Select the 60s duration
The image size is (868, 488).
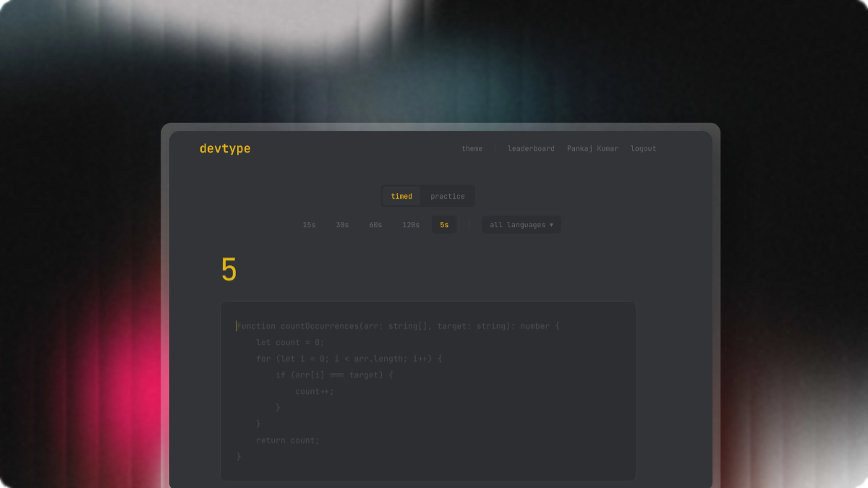point(375,225)
